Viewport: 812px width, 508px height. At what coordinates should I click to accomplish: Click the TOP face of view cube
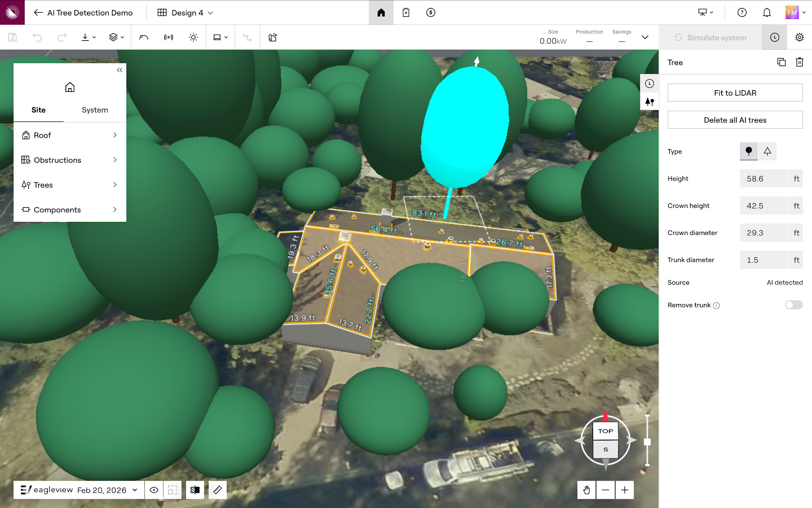(x=605, y=431)
